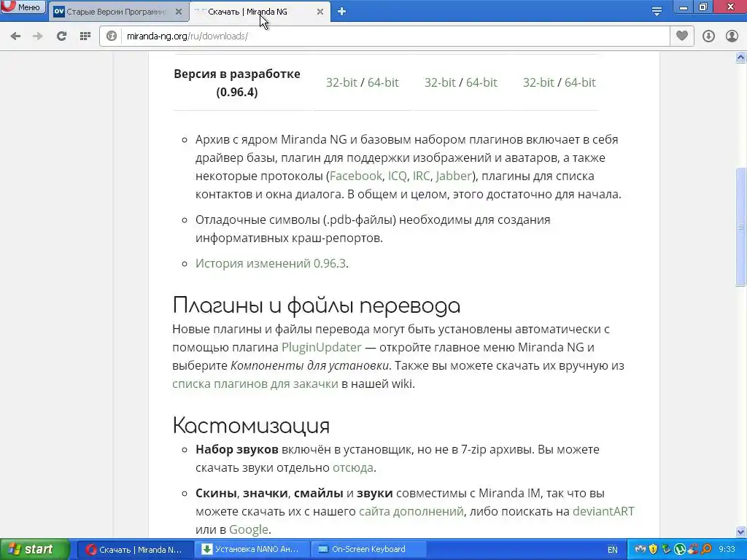Click the "Плагины и файлы перевода" heading

point(317,306)
